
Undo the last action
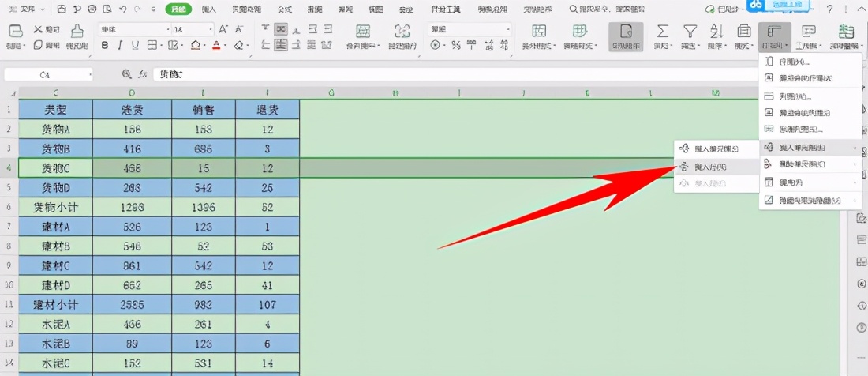(122, 9)
